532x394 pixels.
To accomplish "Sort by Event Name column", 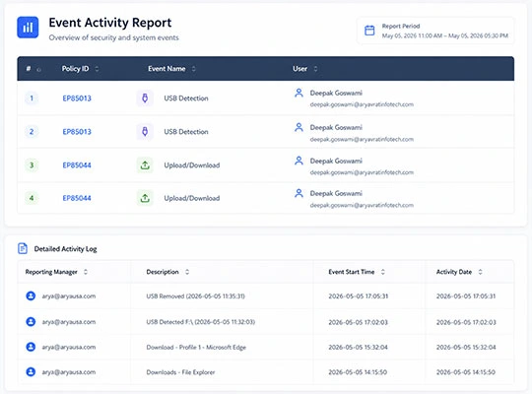I will pyautogui.click(x=193, y=69).
